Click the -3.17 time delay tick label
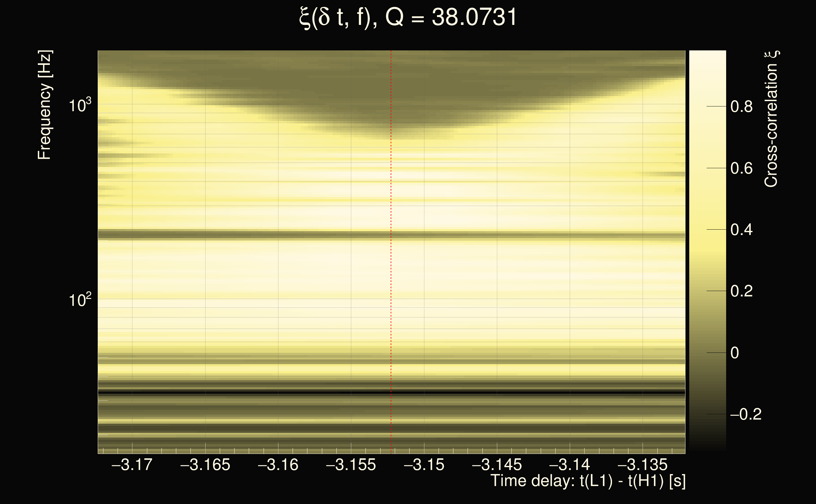The image size is (816, 504). tap(132, 465)
